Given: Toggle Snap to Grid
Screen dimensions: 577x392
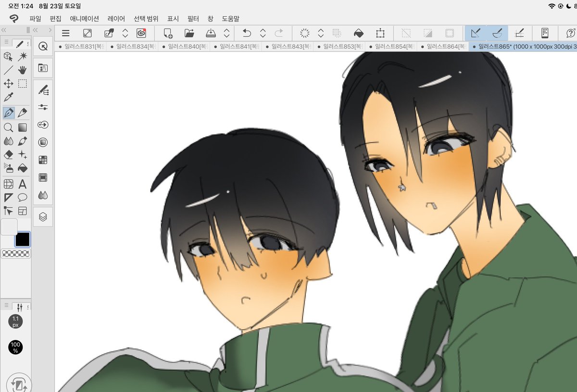Looking at the screenshot, I should [x=519, y=33].
